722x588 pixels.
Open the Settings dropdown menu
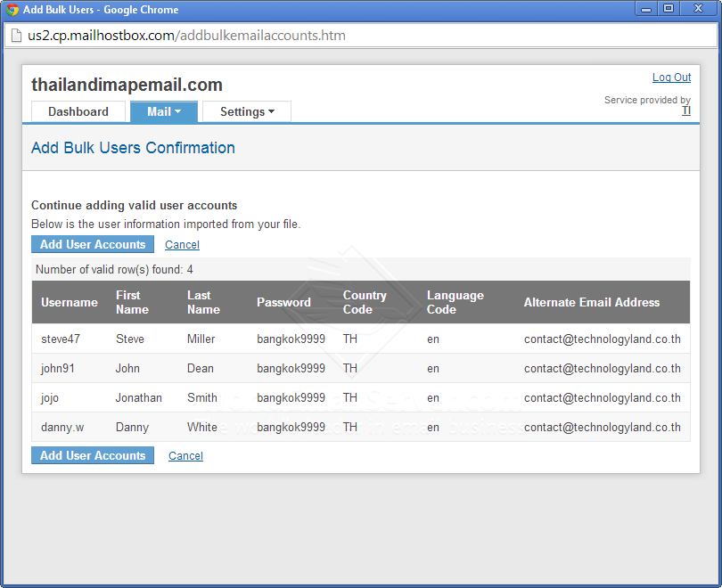click(246, 111)
